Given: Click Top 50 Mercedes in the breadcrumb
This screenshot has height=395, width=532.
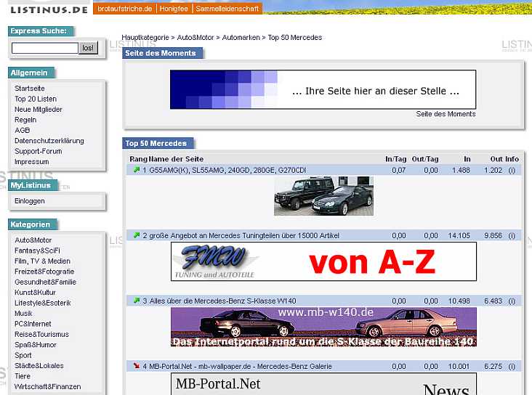Looking at the screenshot, I should click(295, 37).
